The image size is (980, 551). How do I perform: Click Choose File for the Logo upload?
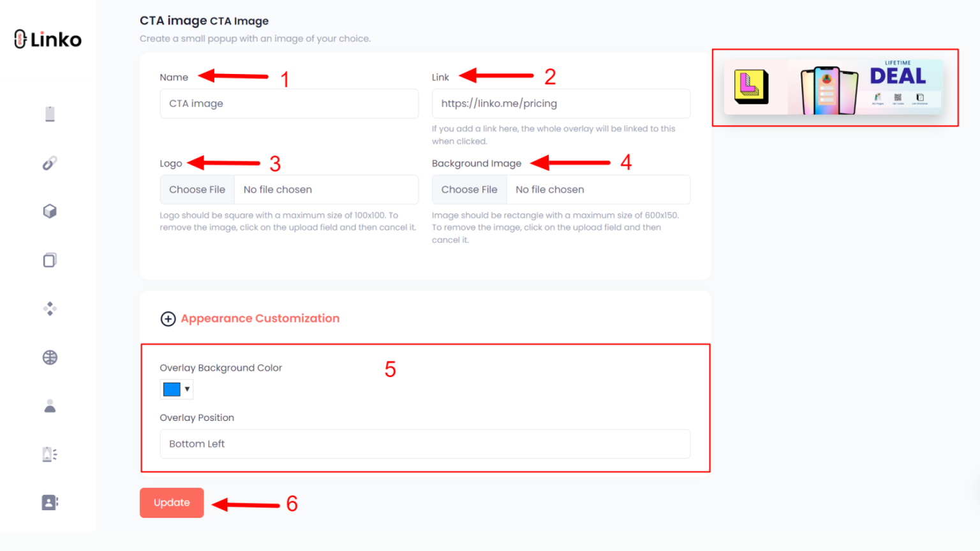coord(197,189)
